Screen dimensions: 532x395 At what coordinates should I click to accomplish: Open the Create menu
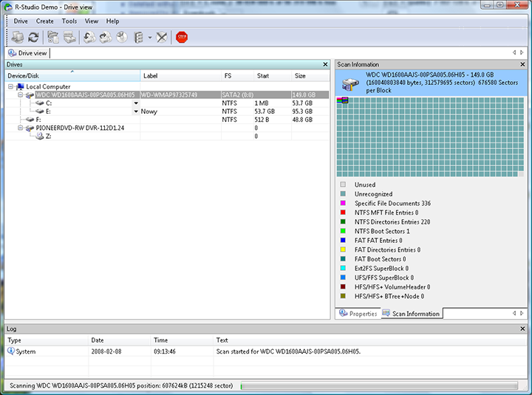click(45, 21)
